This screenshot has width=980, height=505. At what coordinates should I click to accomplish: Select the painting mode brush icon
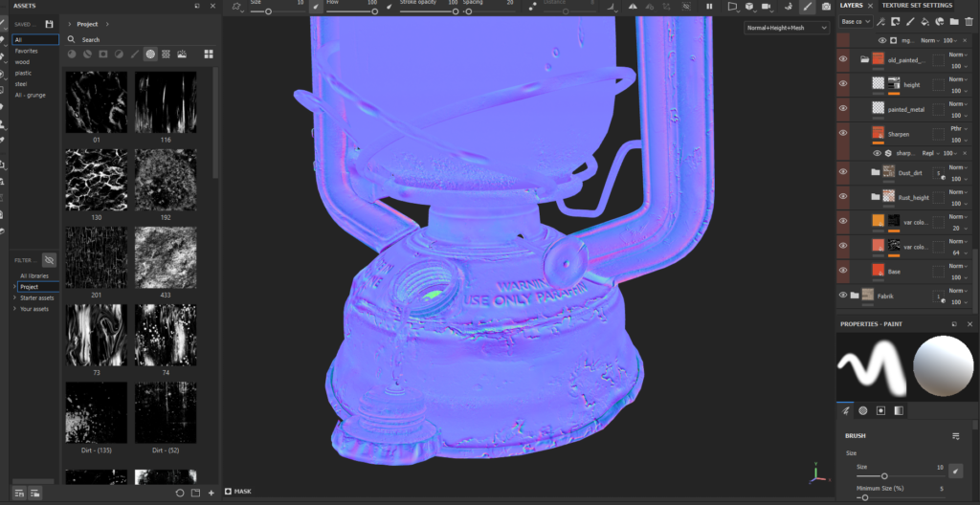point(808,7)
